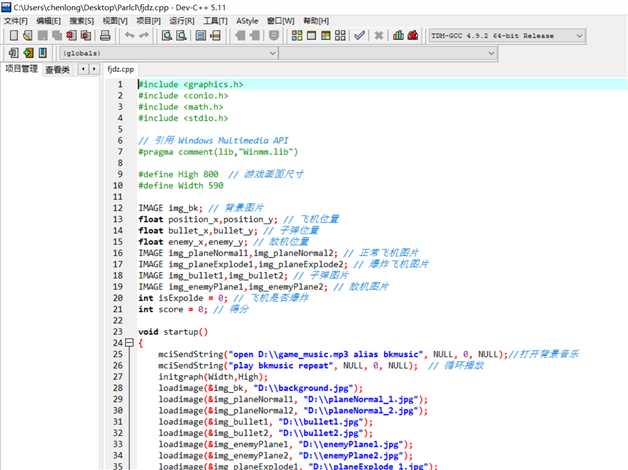Switch to the 查看类 panel tab
Viewport: 628px width, 470px height.
tap(57, 70)
